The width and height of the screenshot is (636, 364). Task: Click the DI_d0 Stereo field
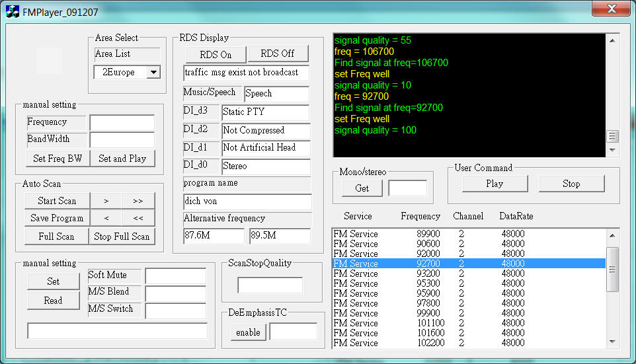pyautogui.click(x=266, y=166)
